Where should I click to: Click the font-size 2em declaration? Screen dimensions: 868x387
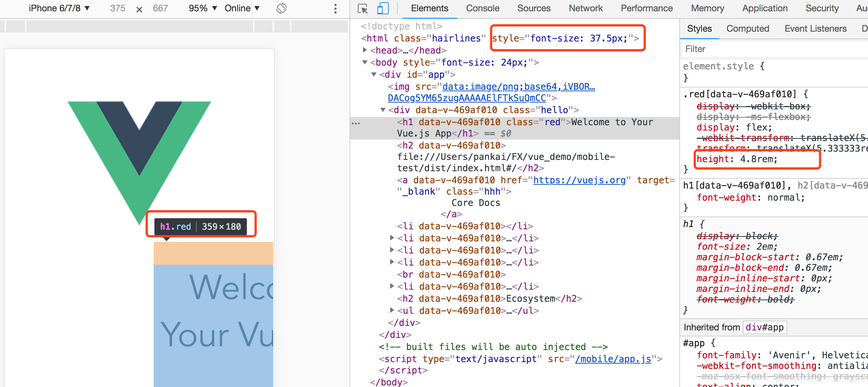[737, 247]
